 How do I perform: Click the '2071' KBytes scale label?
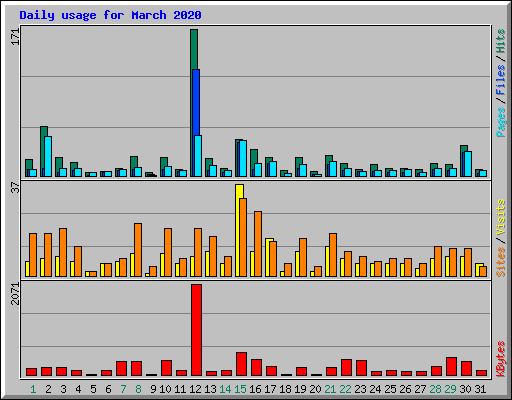[x=16, y=294]
